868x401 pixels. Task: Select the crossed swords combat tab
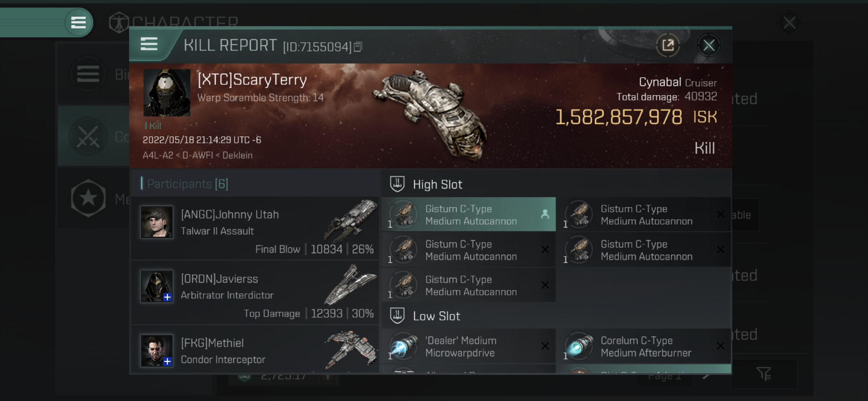88,136
